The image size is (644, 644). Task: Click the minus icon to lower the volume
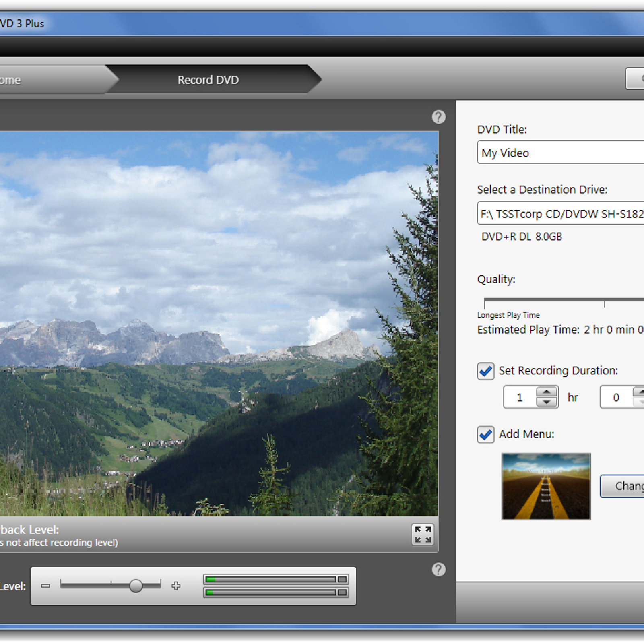pyautogui.click(x=45, y=586)
